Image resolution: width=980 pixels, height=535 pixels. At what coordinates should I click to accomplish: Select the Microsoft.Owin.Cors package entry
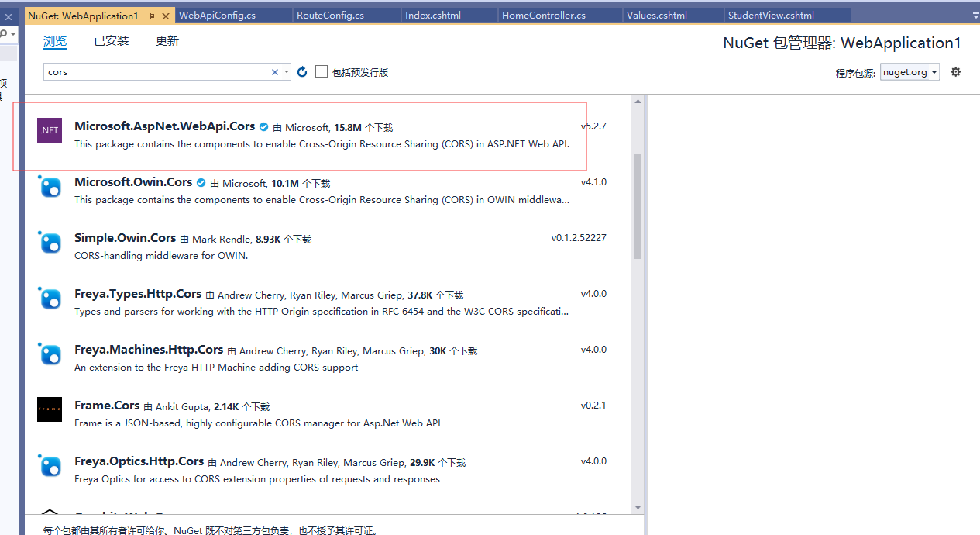pos(310,191)
